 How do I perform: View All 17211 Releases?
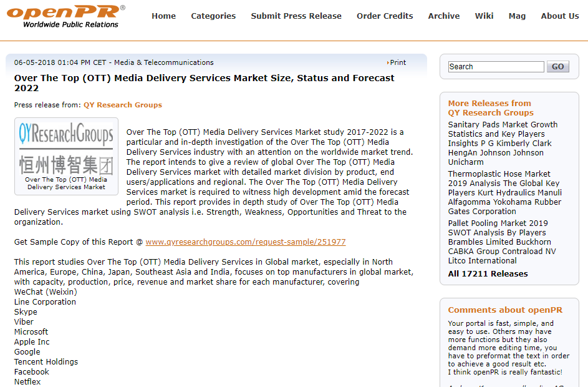tap(488, 273)
